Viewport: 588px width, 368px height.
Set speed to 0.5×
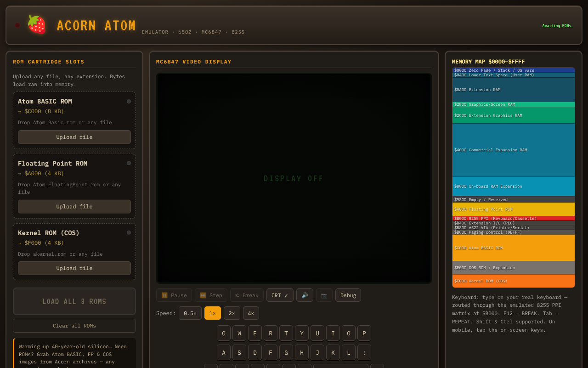click(x=190, y=313)
